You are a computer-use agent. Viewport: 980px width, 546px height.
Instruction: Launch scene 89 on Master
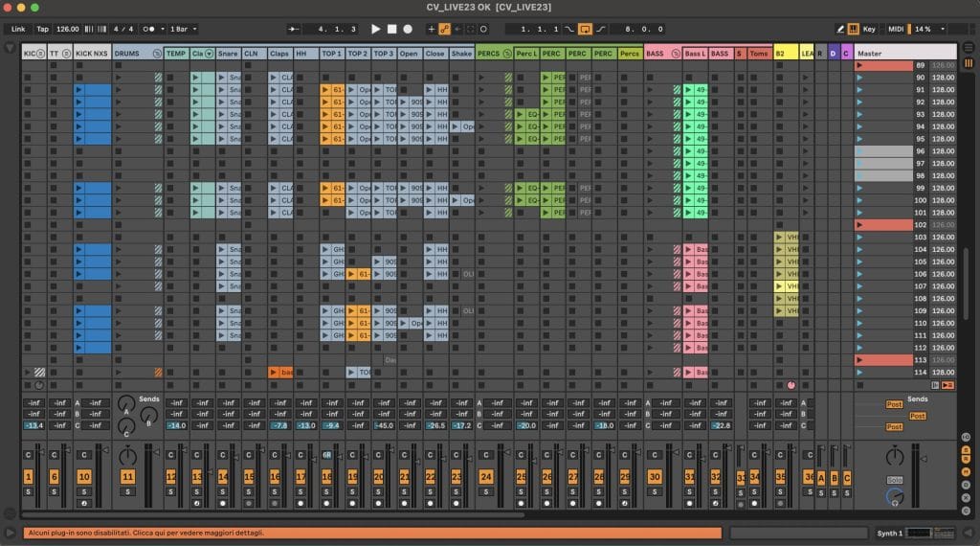pyautogui.click(x=859, y=65)
